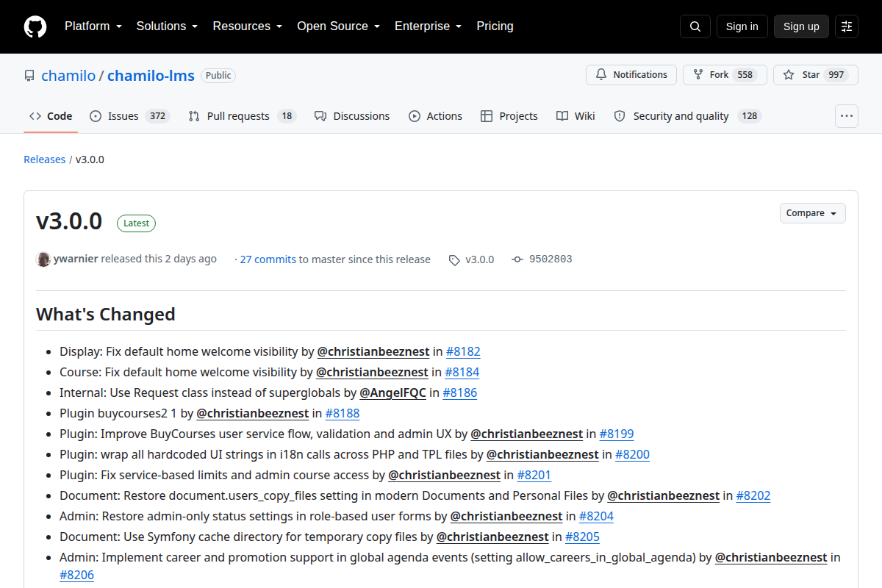Expand the Enterprise menu
Viewport: 882px width, 588px height.
[428, 26]
